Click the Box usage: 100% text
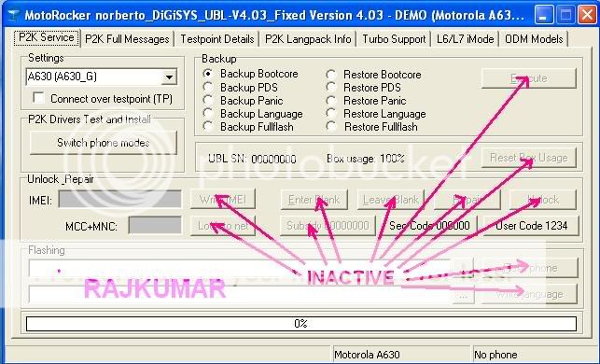 (x=366, y=159)
